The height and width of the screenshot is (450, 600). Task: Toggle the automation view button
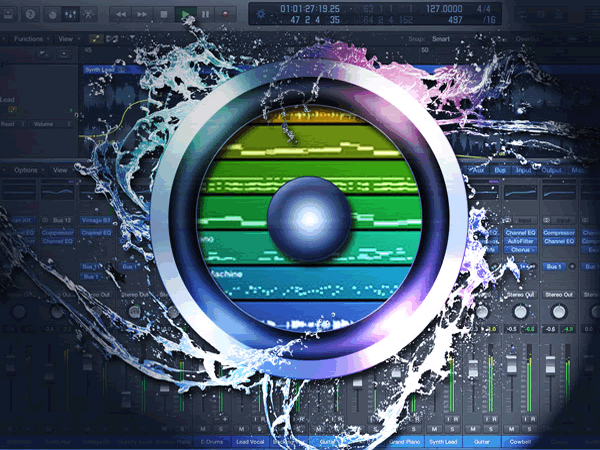(96, 39)
